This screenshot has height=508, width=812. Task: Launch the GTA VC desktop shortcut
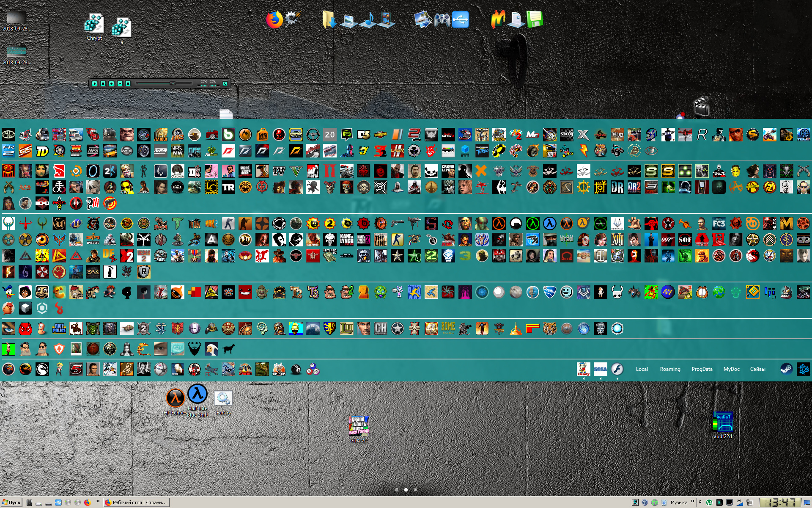[x=359, y=426]
